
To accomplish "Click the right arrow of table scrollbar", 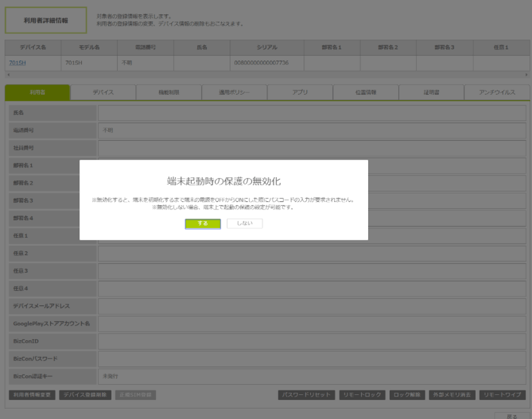I will pyautogui.click(x=526, y=75).
